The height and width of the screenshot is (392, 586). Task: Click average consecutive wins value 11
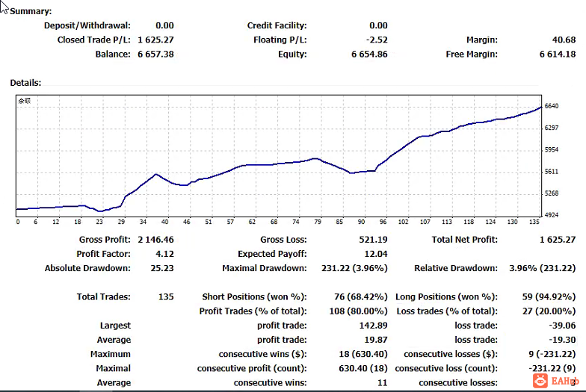383,382
